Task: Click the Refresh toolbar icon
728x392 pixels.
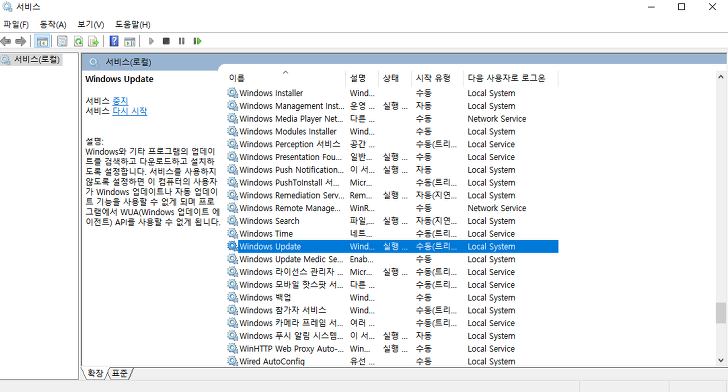Action: (x=78, y=41)
